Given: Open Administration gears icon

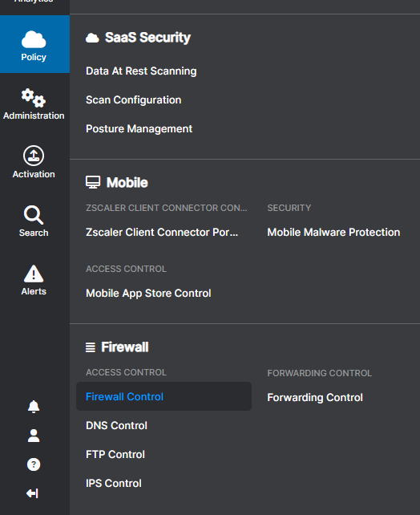Looking at the screenshot, I should point(34,98).
